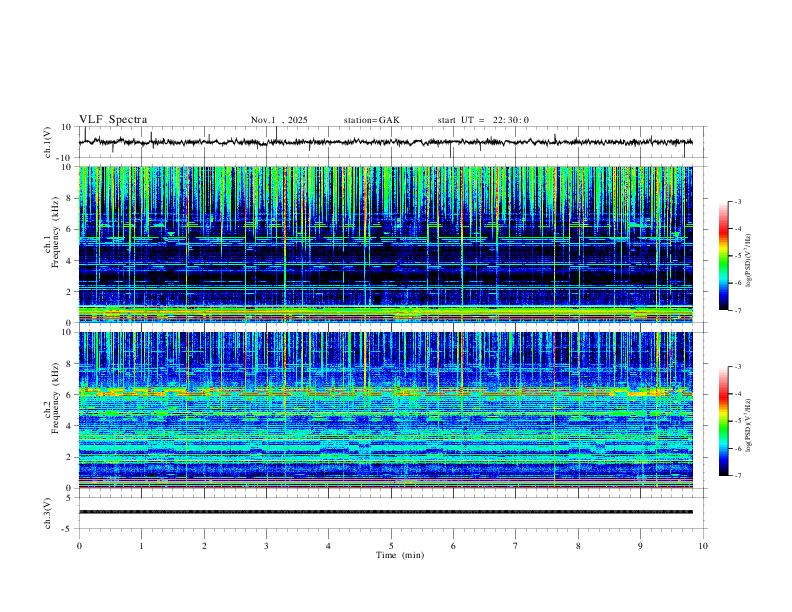Screen dimensions: 792x612
Task: Click time axis tick label "8"
Action: tap(578, 546)
